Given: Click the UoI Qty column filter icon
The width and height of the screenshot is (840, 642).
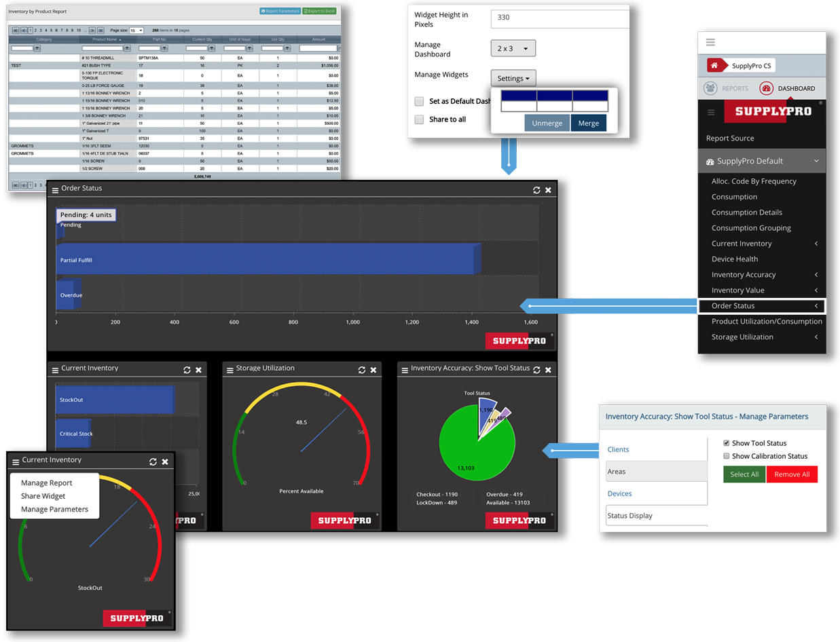Looking at the screenshot, I should tap(287, 48).
